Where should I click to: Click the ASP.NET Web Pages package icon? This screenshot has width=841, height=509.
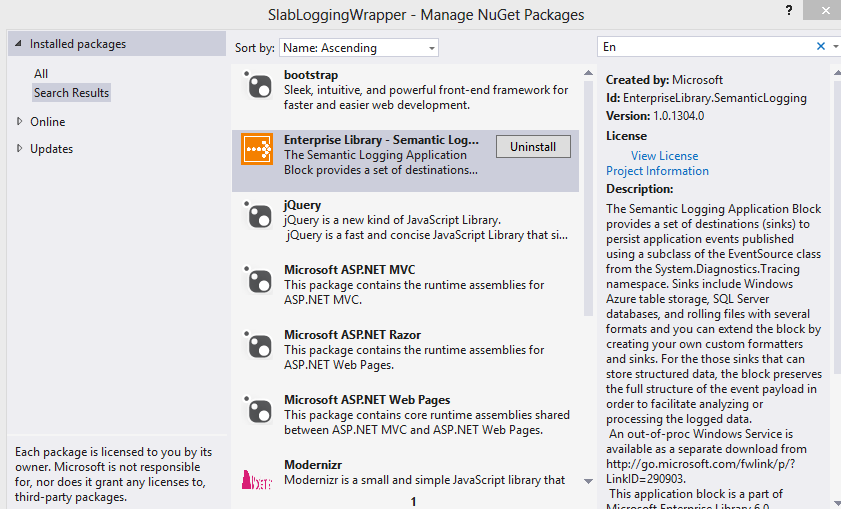[258, 411]
